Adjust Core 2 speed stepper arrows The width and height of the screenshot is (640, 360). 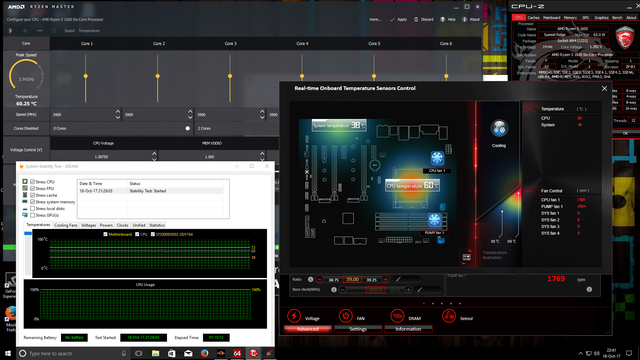[190, 114]
